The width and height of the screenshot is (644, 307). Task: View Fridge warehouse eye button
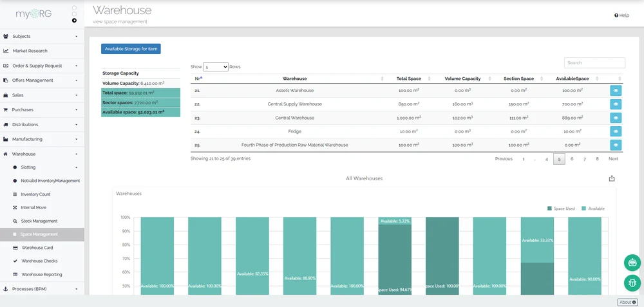point(616,131)
